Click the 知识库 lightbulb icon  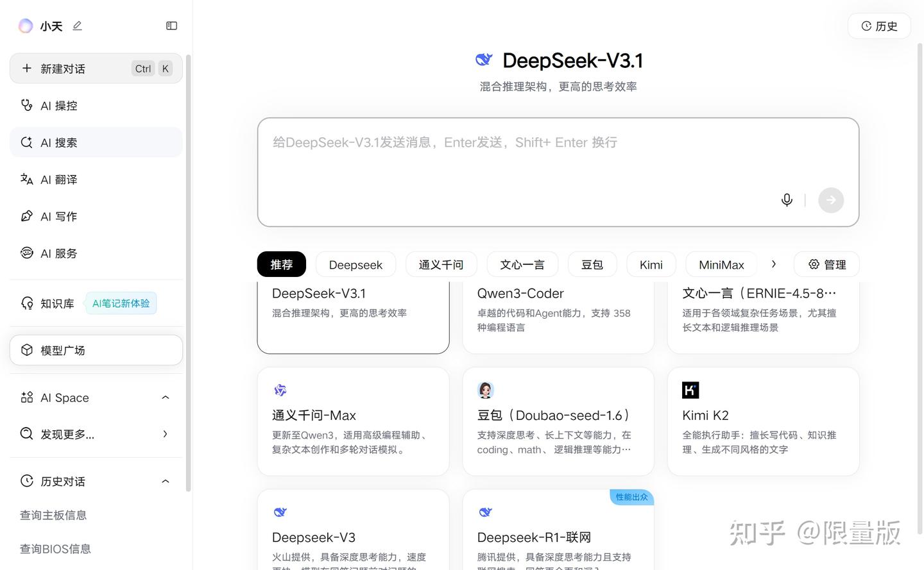coord(27,303)
